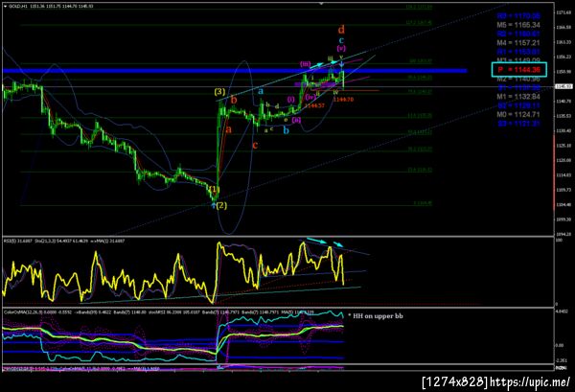The height and width of the screenshot is (392, 575).
Task: Select the orange 1144.70 price annotation
Action: coord(344,100)
